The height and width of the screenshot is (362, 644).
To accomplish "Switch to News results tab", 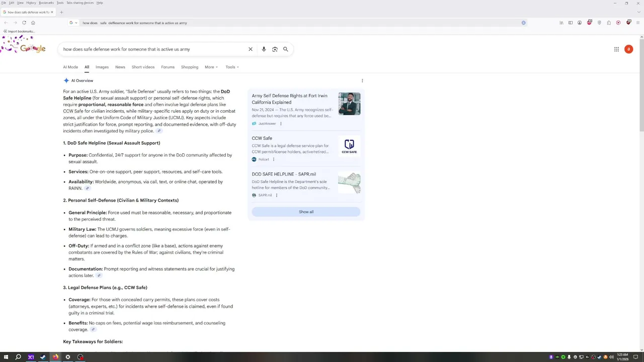I will (x=120, y=67).
